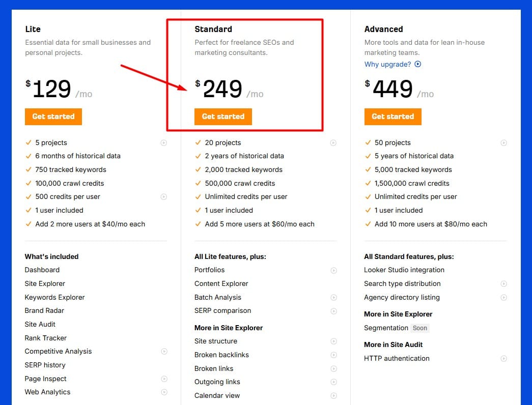
Task: Click the "Soon" badge next to Segmentation
Action: click(420, 328)
